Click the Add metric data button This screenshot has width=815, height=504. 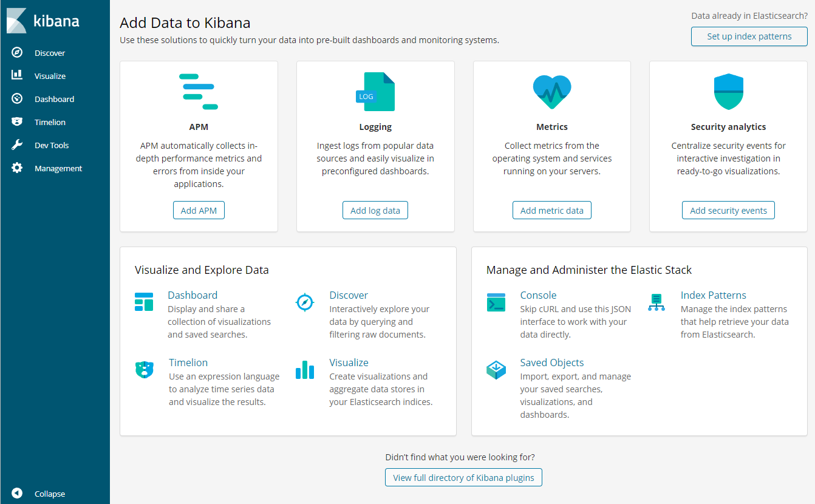pos(552,210)
